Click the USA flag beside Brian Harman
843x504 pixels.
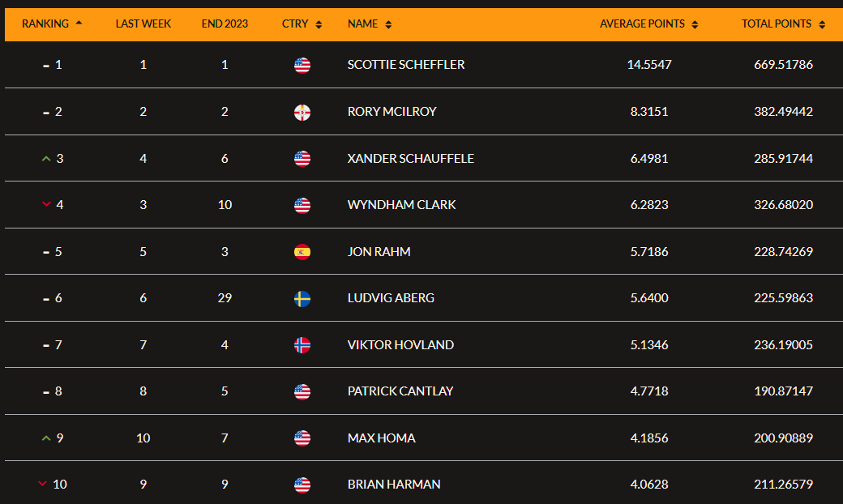[x=302, y=485]
